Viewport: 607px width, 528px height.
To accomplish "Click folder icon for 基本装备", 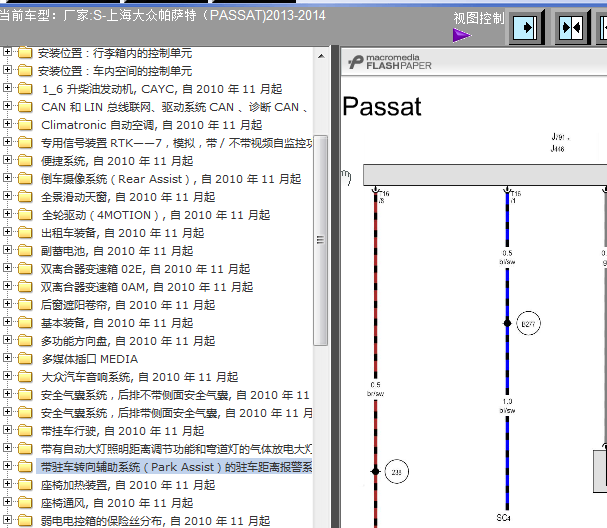I will [x=25, y=323].
